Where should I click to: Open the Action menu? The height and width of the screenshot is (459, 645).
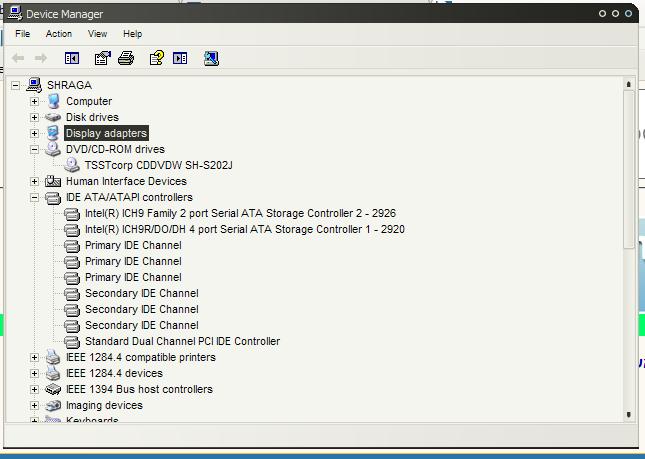59,34
